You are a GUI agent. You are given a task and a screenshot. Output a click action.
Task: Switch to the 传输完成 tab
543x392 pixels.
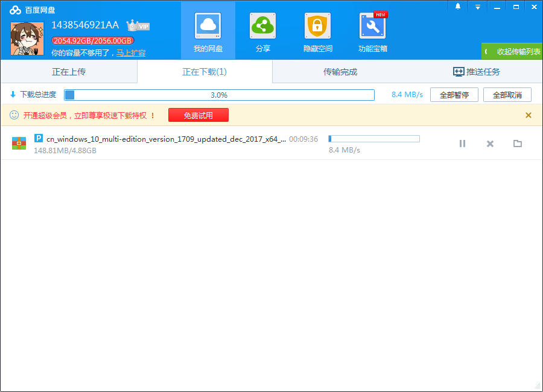tap(340, 72)
